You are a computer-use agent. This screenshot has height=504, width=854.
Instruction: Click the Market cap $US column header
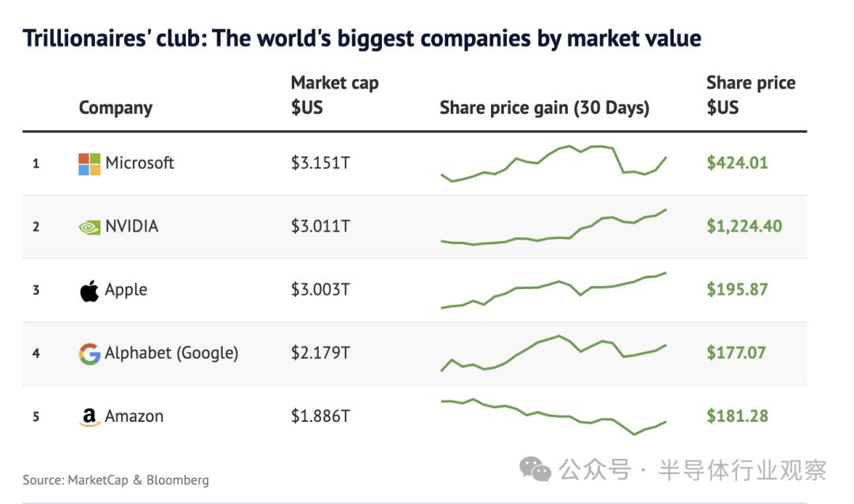(334, 95)
